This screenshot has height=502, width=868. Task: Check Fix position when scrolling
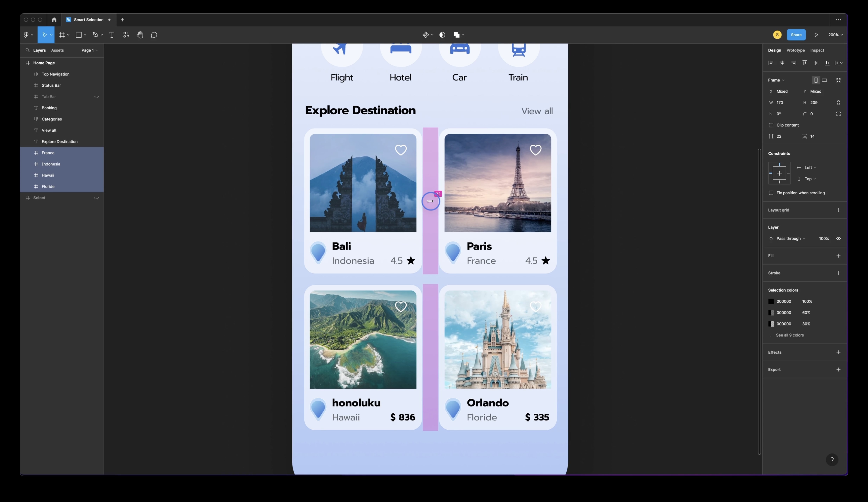[771, 193]
